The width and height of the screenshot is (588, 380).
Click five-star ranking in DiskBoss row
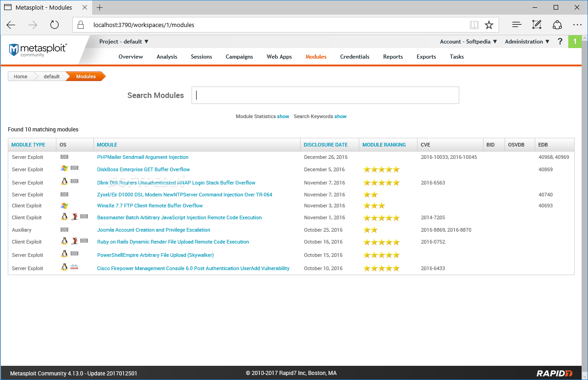pyautogui.click(x=381, y=169)
